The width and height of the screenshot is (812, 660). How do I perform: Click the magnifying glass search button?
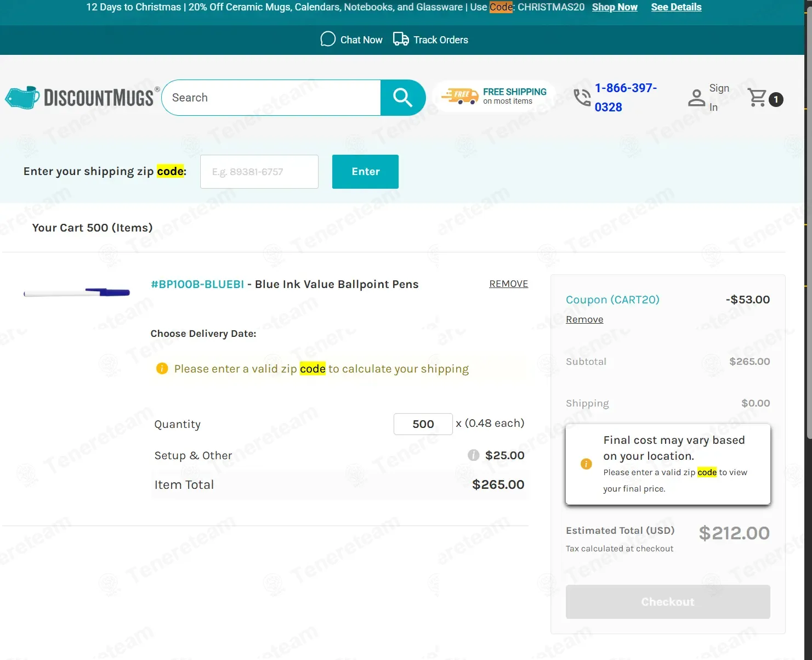coord(402,98)
